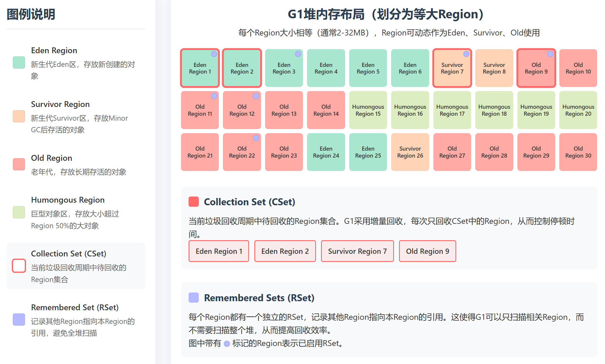Click RSet marker on Eden Region 3
The height and width of the screenshot is (364, 605).
click(298, 54)
